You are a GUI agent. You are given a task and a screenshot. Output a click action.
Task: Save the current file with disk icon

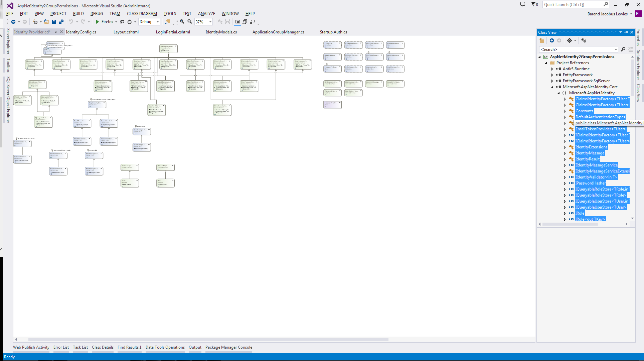(x=54, y=22)
